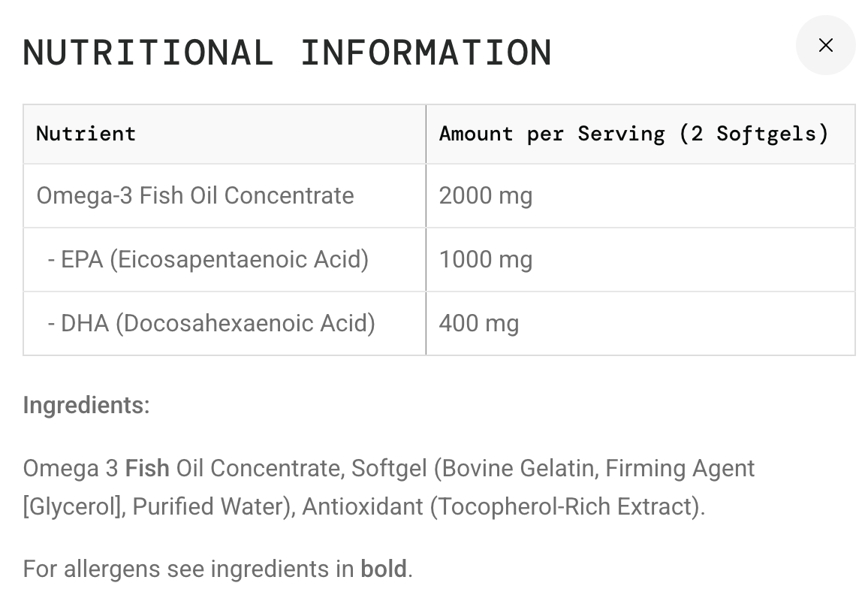Viewport: 868px width, 595px height.
Task: Select the Omega-3 Fish Oil Concentrate row
Action: pos(195,195)
